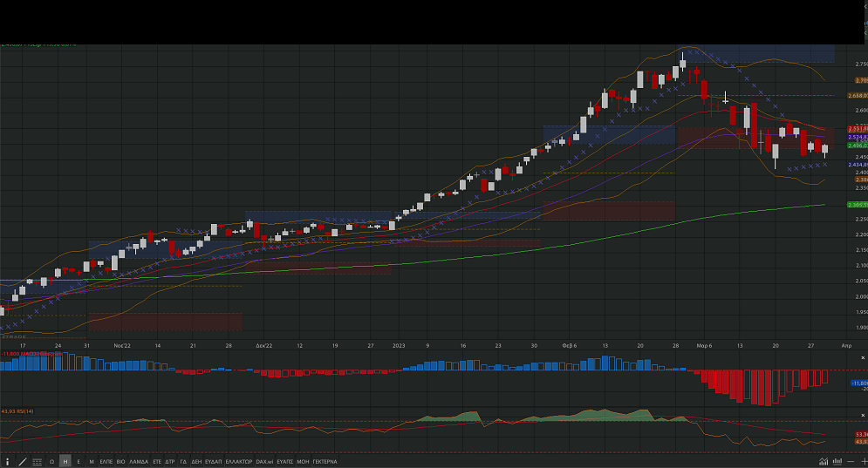This screenshot has width=868, height=468.
Task: Open the indicators list icon
Action: (x=38, y=461)
